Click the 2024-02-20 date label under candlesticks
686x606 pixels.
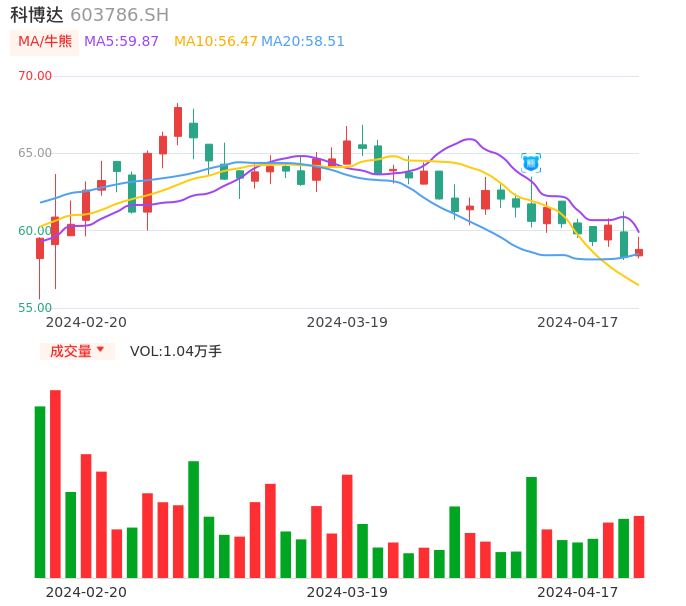[87, 322]
